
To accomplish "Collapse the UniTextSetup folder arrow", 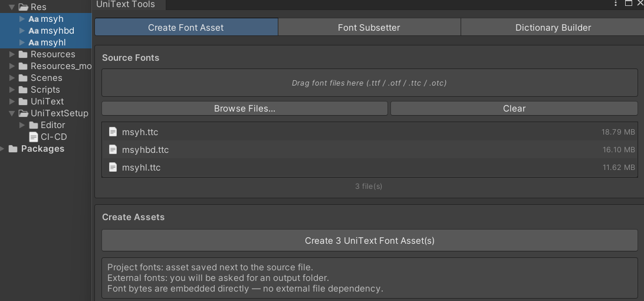I will pos(12,113).
